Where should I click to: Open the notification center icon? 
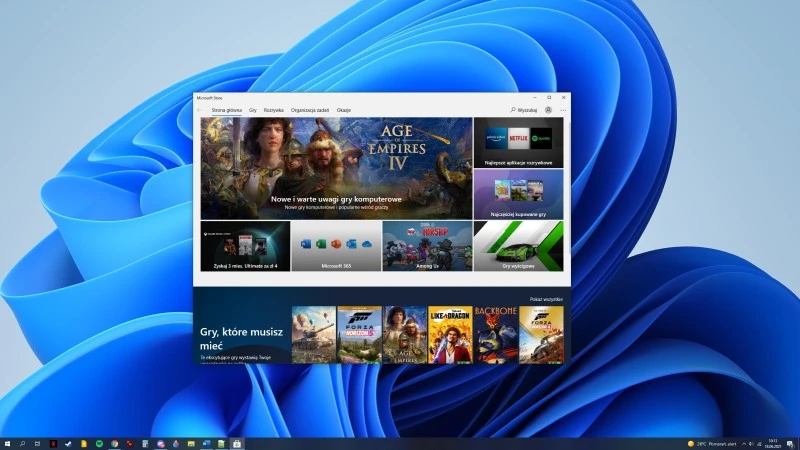coord(790,444)
